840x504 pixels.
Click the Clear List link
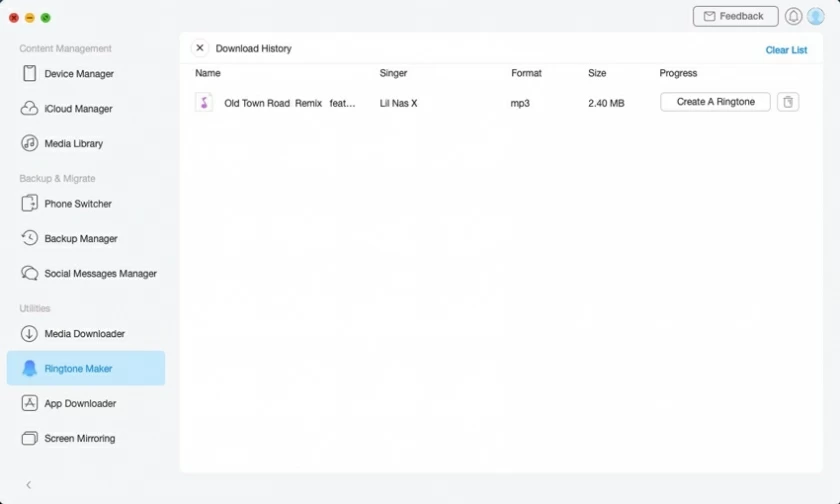point(786,50)
